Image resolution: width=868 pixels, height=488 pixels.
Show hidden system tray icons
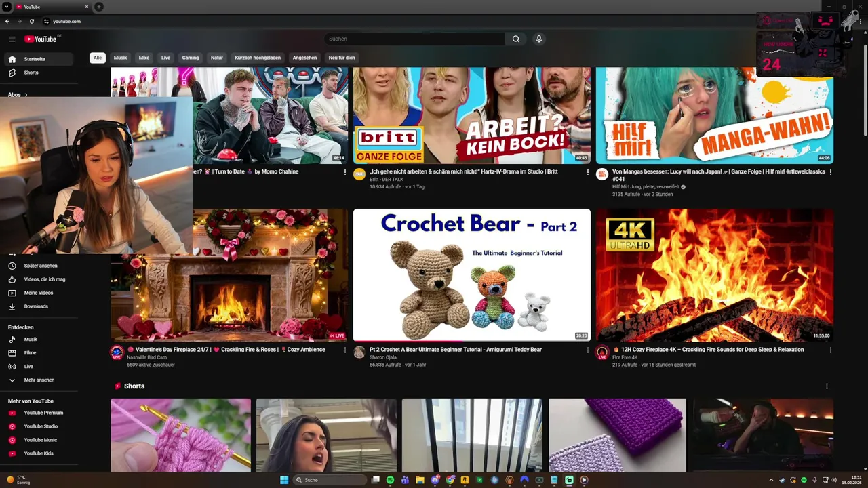click(x=771, y=480)
